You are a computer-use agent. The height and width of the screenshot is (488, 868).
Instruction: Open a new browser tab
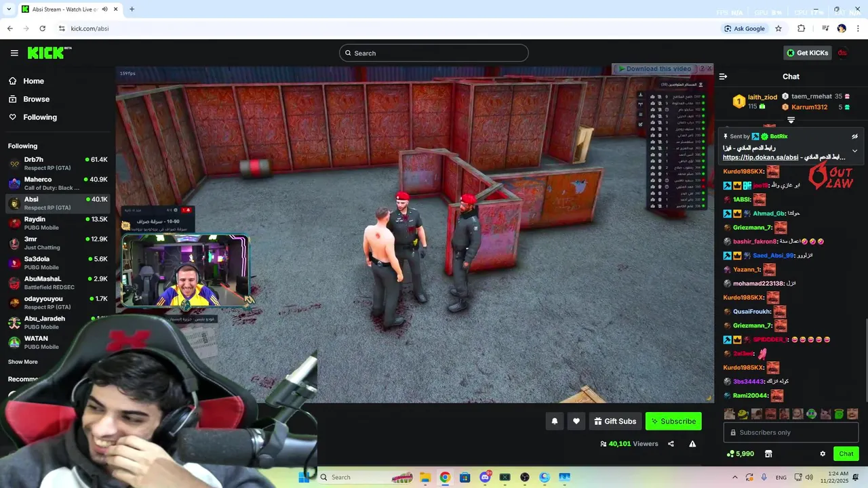(x=132, y=9)
